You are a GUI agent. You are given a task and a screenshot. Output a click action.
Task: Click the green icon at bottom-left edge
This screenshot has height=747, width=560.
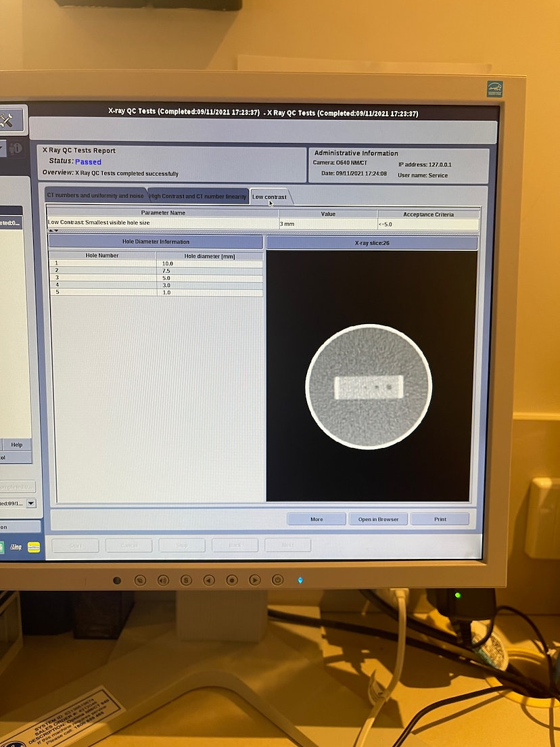coord(2,547)
